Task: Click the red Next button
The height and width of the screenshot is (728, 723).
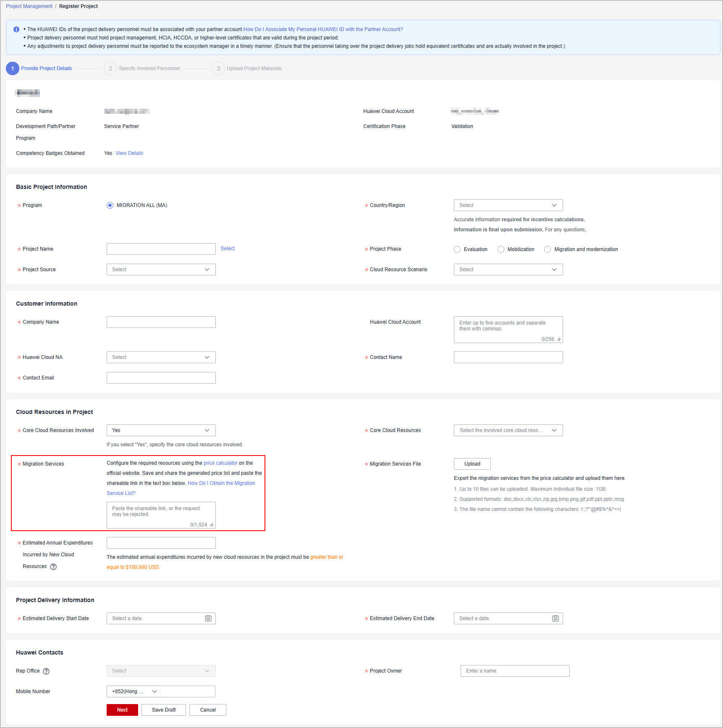Action: pos(122,710)
